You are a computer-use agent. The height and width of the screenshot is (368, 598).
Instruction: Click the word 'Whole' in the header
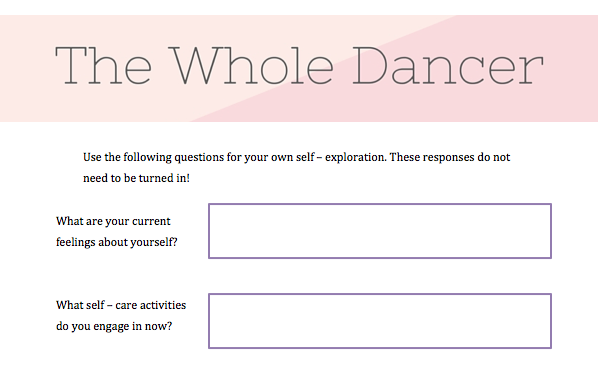(251, 66)
